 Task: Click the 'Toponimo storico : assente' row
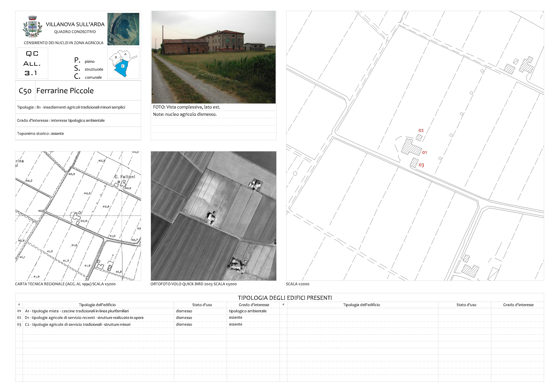pyautogui.click(x=78, y=134)
